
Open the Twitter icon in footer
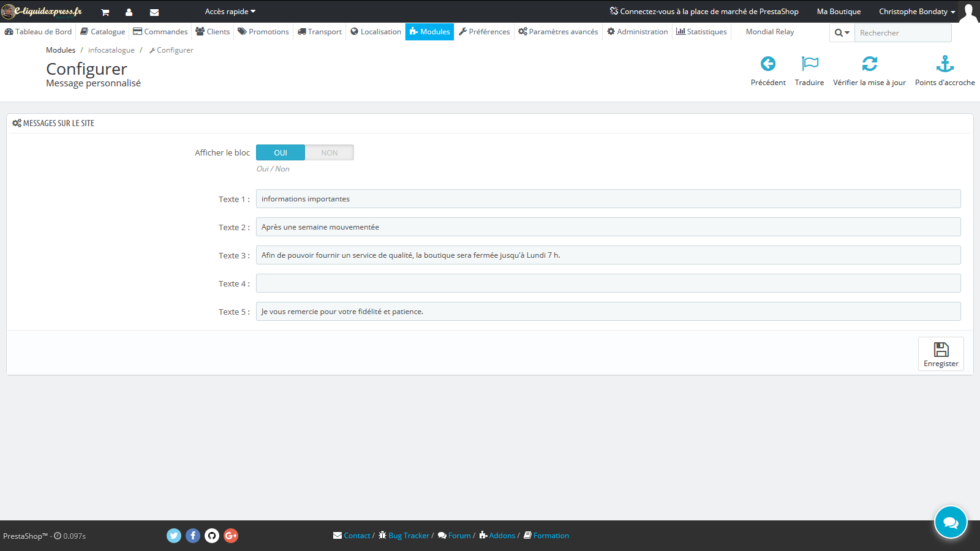point(174,536)
